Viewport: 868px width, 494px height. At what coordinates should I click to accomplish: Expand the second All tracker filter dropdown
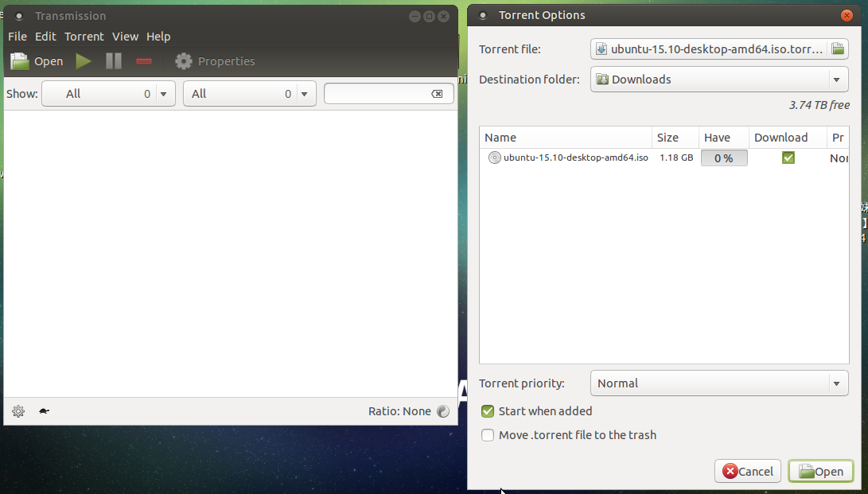tap(250, 94)
